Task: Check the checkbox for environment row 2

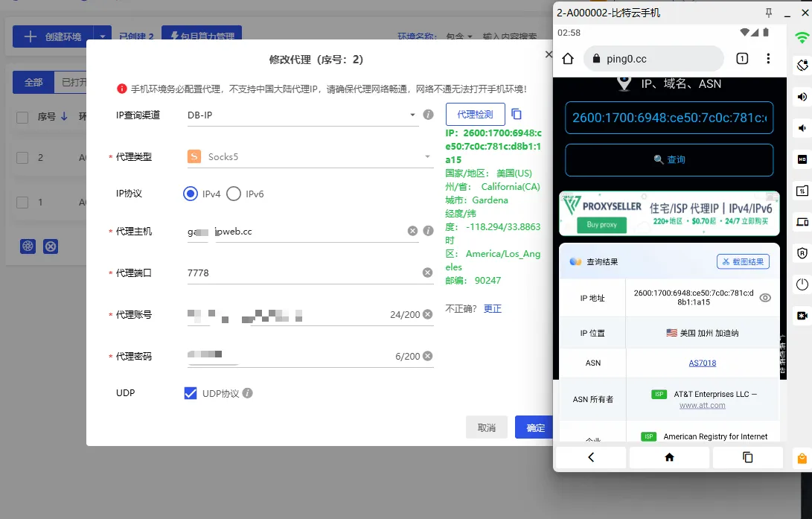Action: click(x=22, y=157)
